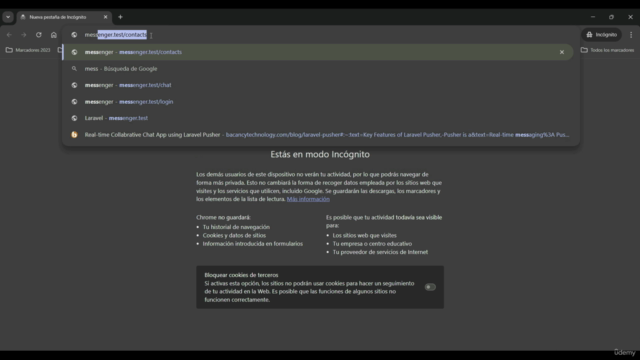The height and width of the screenshot is (360, 640).
Task: Reload the page with the refresh icon
Action: (39, 35)
